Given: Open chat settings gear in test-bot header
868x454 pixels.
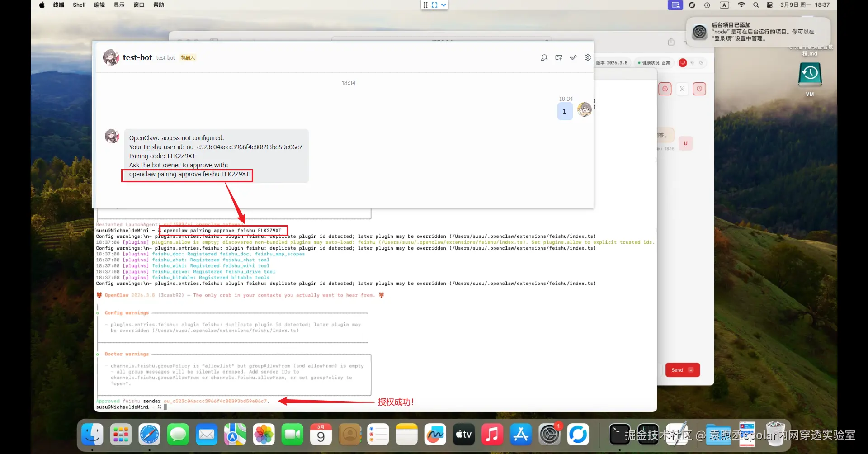Looking at the screenshot, I should pyautogui.click(x=588, y=57).
